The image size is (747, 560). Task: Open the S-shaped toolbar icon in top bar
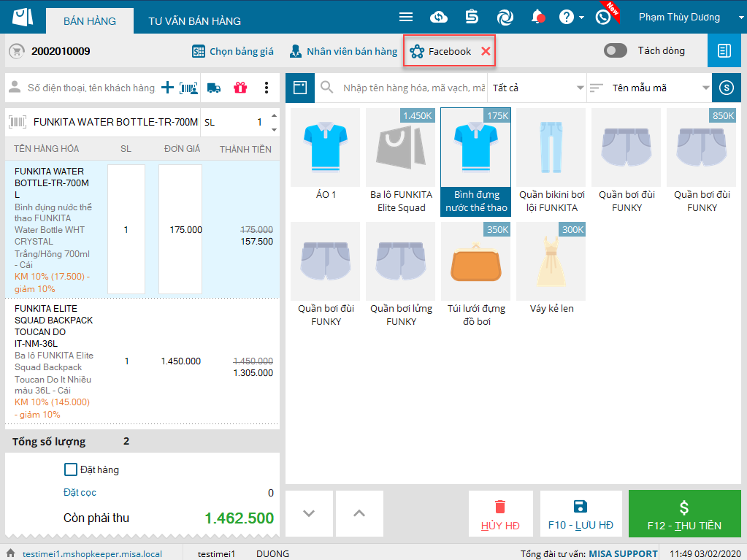[472, 17]
